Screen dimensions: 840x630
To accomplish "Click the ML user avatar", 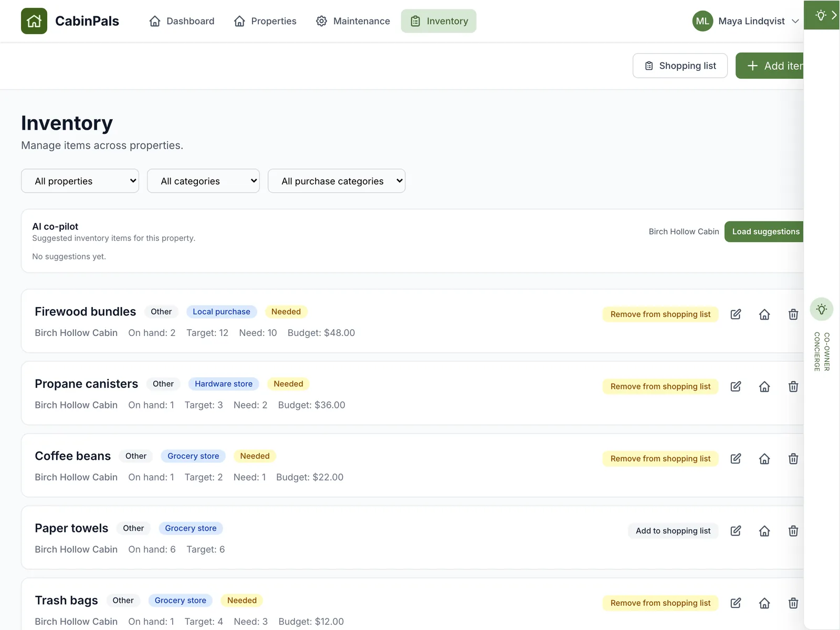I will point(702,21).
